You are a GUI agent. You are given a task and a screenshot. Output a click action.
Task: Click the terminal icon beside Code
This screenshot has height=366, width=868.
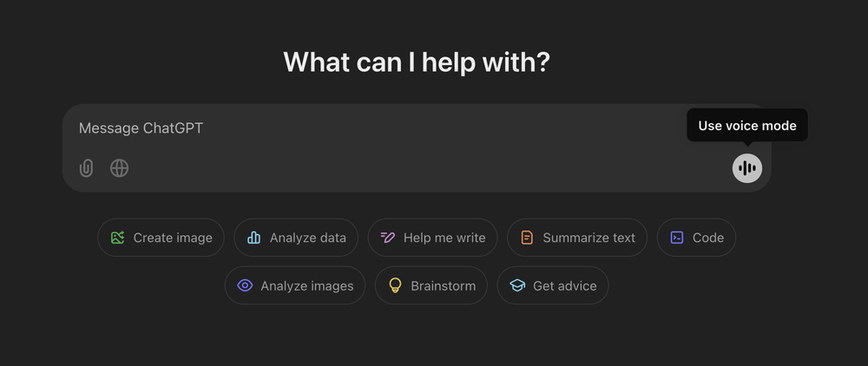tap(677, 238)
